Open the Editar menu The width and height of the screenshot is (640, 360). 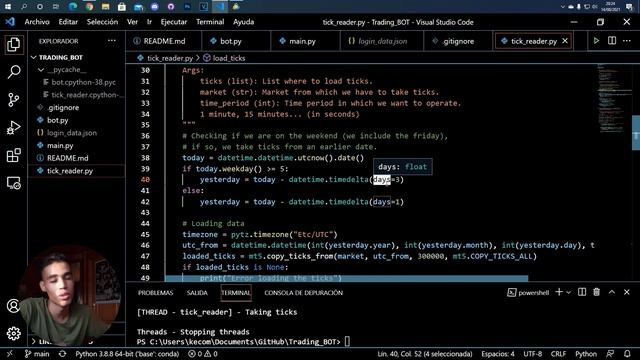pos(68,22)
